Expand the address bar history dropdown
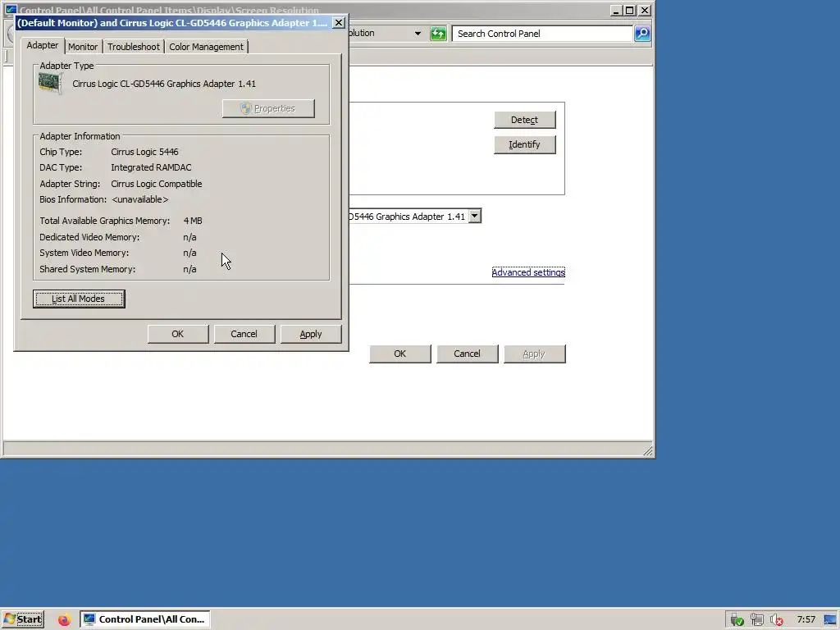Screen dimensions: 840x630 click(418, 33)
